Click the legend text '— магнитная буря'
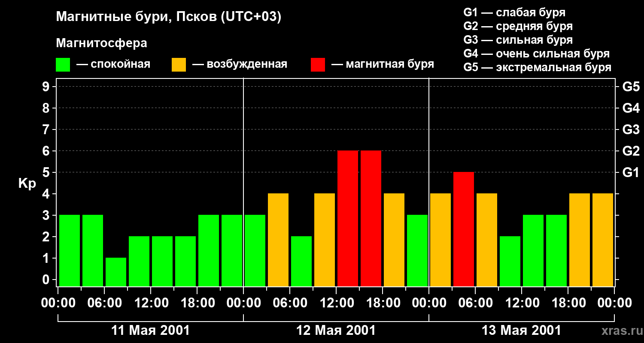644x343 pixels. tap(383, 64)
